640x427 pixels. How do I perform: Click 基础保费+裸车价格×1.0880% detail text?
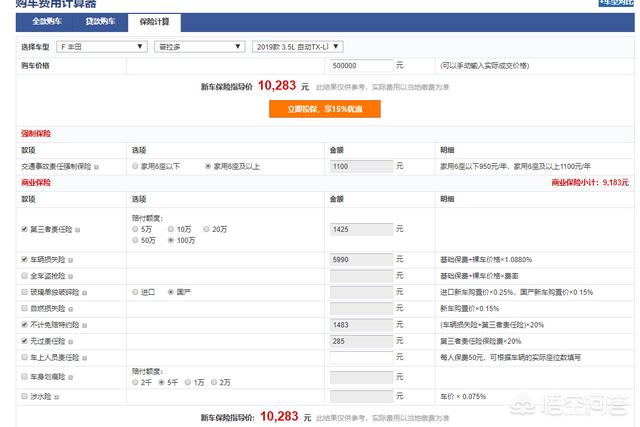click(486, 260)
